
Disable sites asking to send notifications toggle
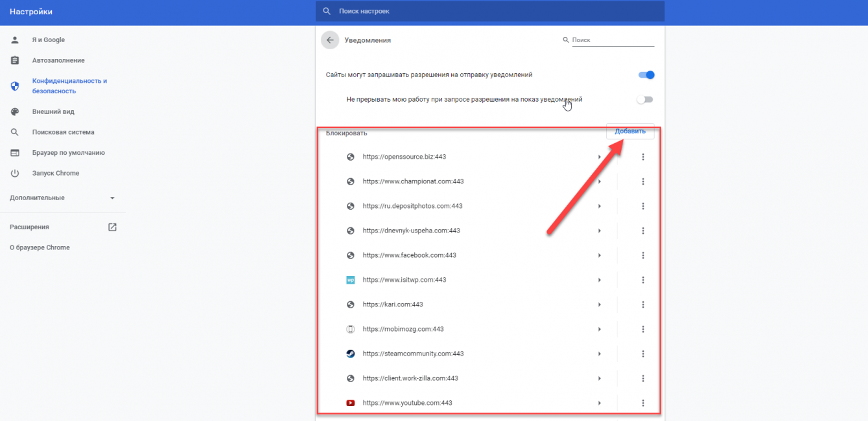[x=646, y=75]
